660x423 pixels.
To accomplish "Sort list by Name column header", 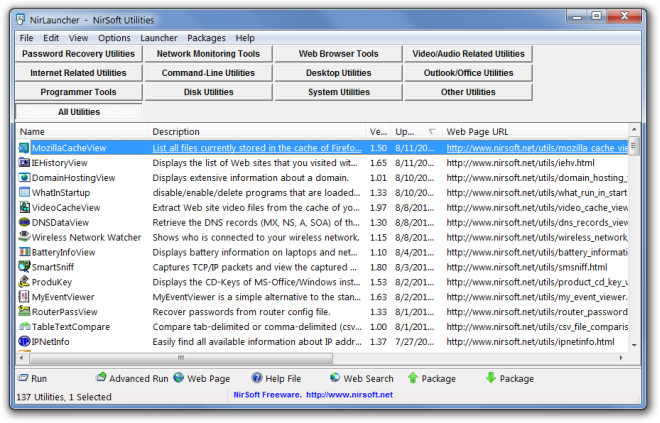I will pyautogui.click(x=82, y=132).
